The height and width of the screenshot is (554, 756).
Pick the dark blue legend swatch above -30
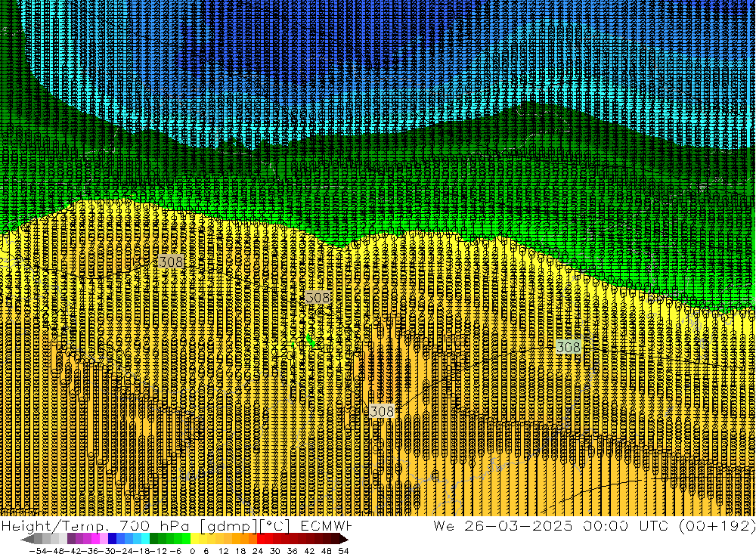tap(113, 539)
